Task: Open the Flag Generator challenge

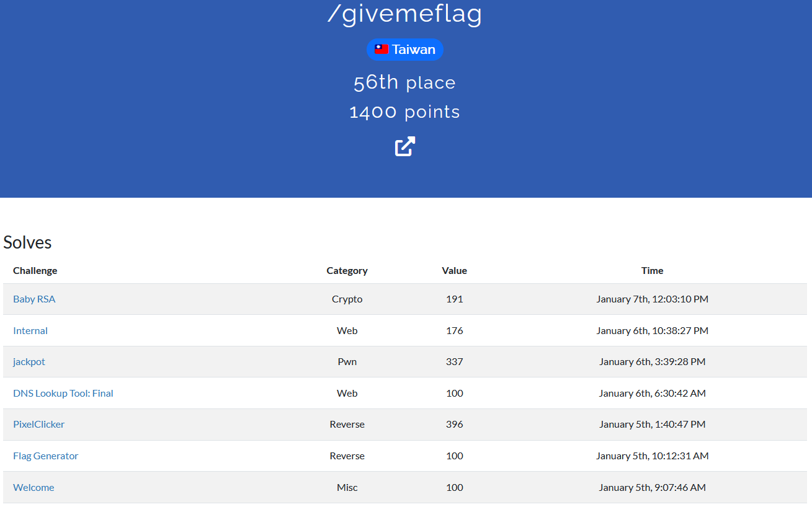Action: (x=46, y=456)
